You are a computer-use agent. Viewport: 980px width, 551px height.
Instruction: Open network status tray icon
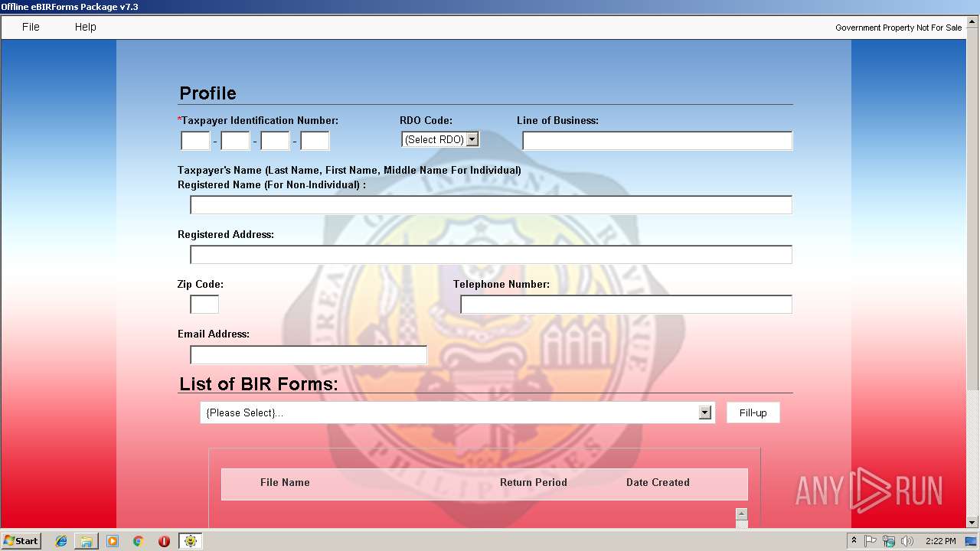pyautogui.click(x=889, y=541)
